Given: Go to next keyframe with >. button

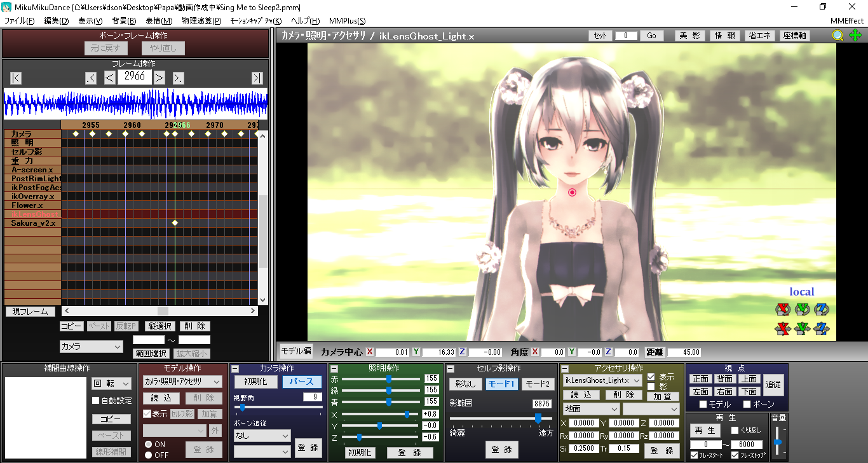Looking at the screenshot, I should coord(179,78).
